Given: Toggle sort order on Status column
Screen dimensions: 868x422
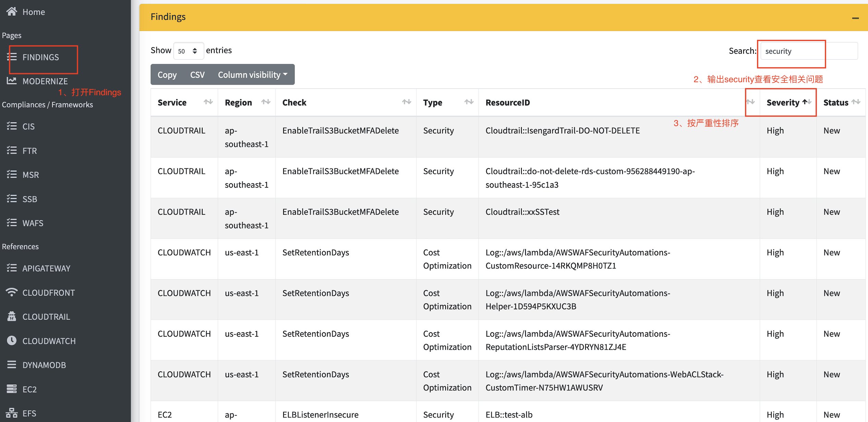Looking at the screenshot, I should [856, 102].
